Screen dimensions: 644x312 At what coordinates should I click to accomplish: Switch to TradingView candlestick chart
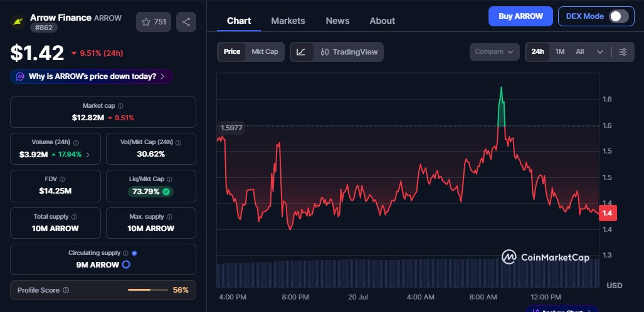click(348, 52)
